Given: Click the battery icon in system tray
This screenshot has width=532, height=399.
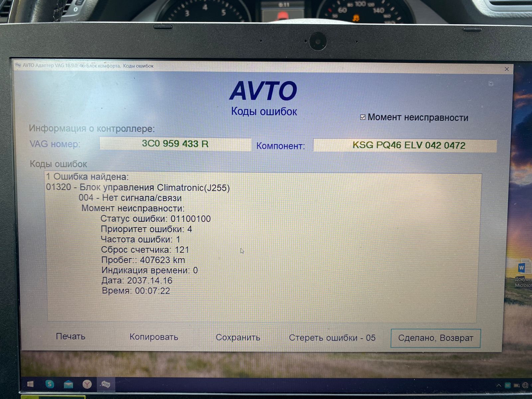Looking at the screenshot, I should [x=516, y=385].
